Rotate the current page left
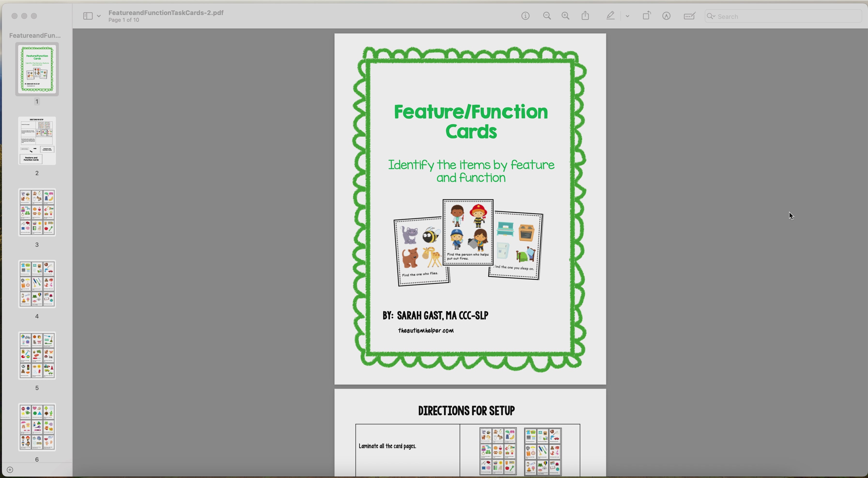 click(647, 15)
